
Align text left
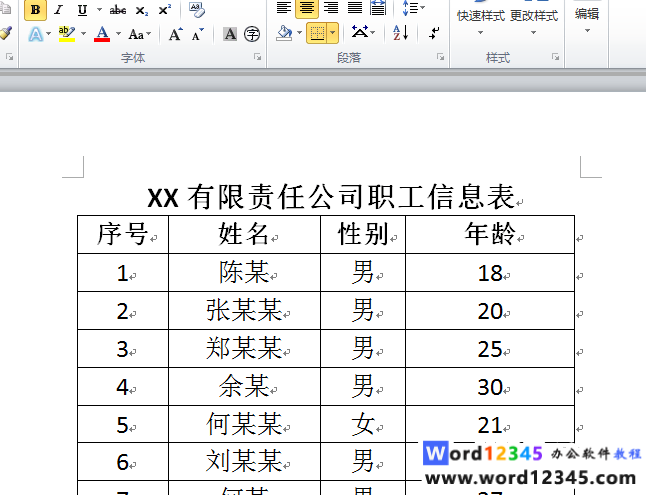tap(283, 8)
